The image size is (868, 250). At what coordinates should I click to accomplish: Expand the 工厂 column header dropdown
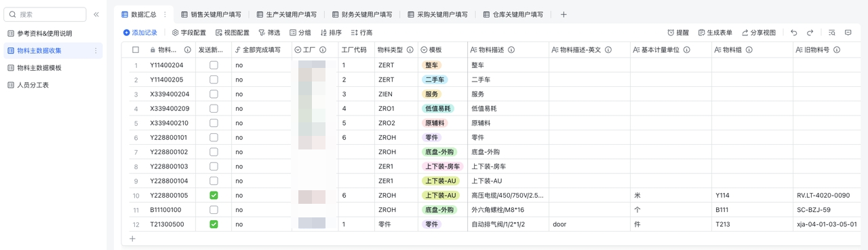[298, 50]
